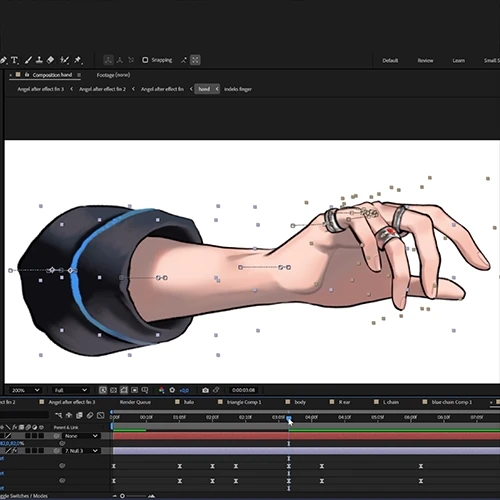Navigate to Angel after effect fin 3 breadcrumb
The height and width of the screenshot is (500, 500).
pos(40,89)
